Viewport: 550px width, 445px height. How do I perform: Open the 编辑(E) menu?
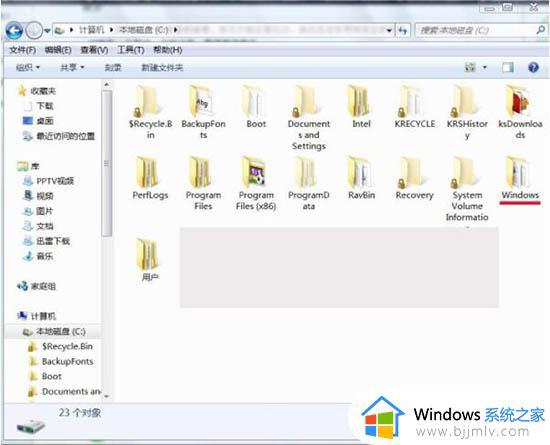click(58, 50)
